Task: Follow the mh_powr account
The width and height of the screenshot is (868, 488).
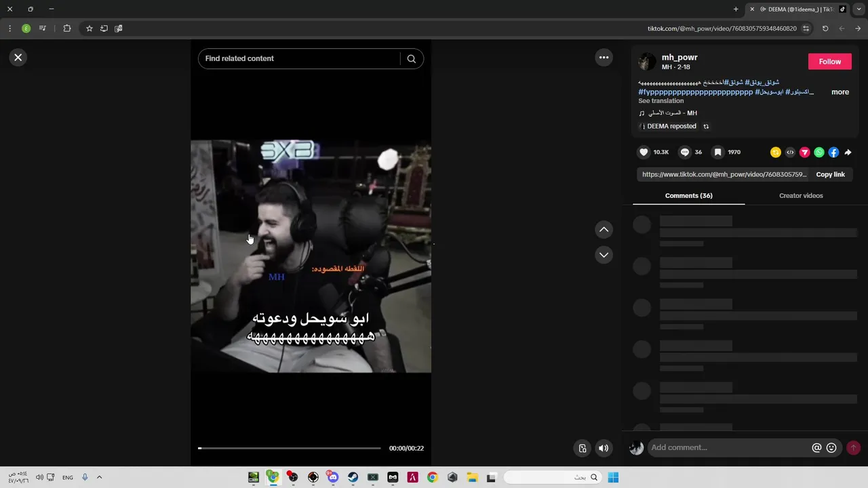Action: (x=829, y=62)
